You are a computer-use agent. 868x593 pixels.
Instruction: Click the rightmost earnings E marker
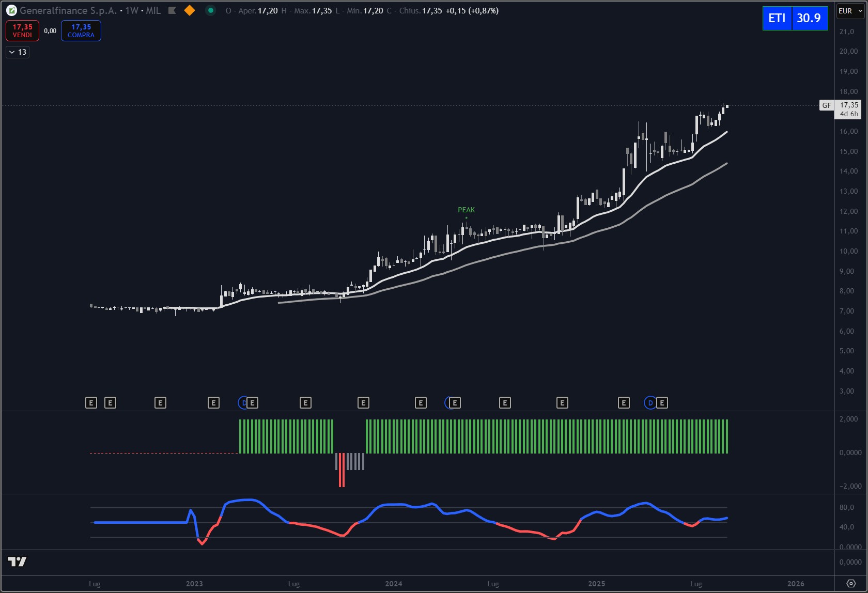[662, 403]
